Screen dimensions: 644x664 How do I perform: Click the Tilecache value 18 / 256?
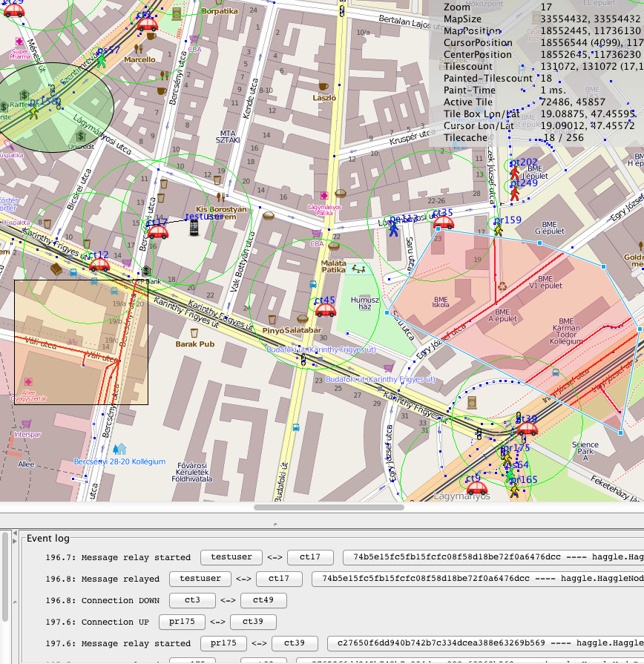(564, 138)
